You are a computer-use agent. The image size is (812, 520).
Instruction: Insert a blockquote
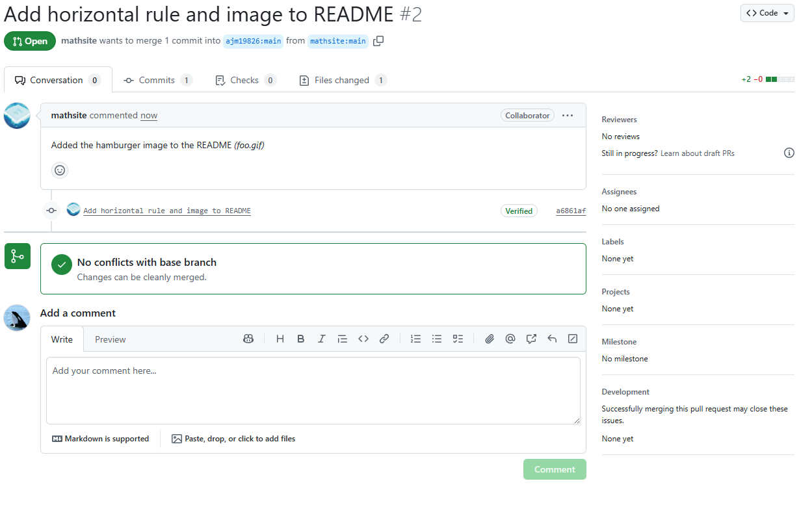click(342, 339)
